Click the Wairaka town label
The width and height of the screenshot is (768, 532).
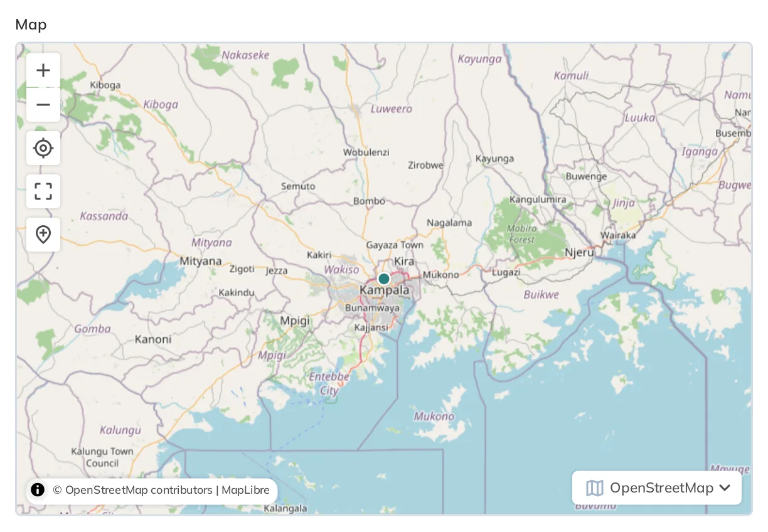(x=618, y=235)
